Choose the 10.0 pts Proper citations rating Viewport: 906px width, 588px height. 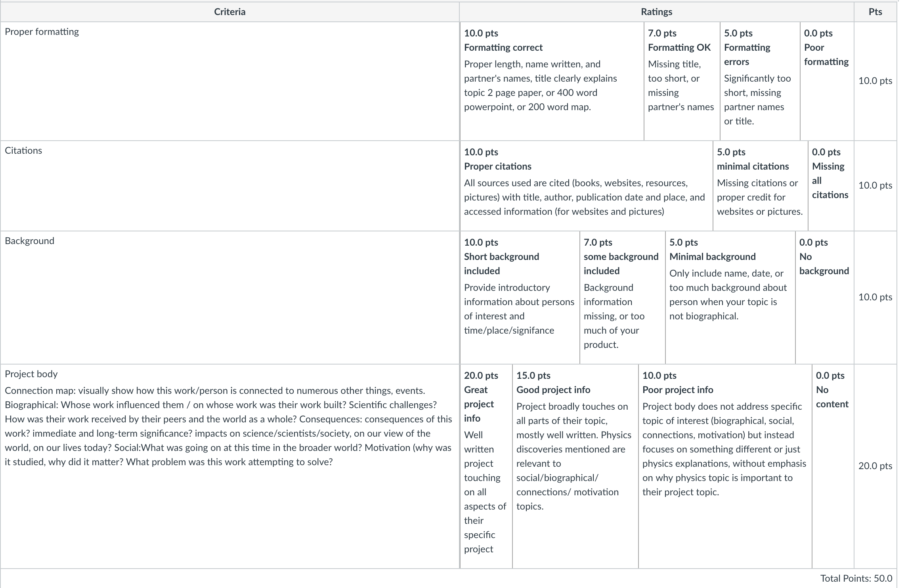(x=587, y=186)
